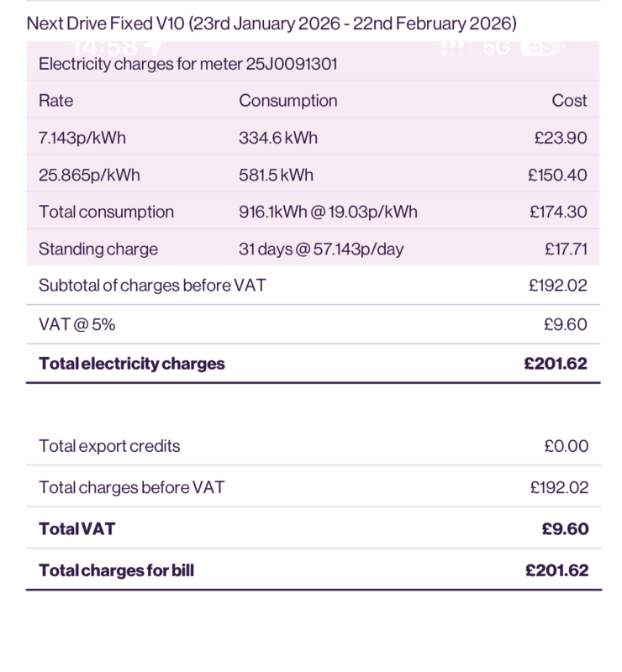The image size is (622, 672).
Task: Click the Cost column header
Action: click(x=569, y=101)
